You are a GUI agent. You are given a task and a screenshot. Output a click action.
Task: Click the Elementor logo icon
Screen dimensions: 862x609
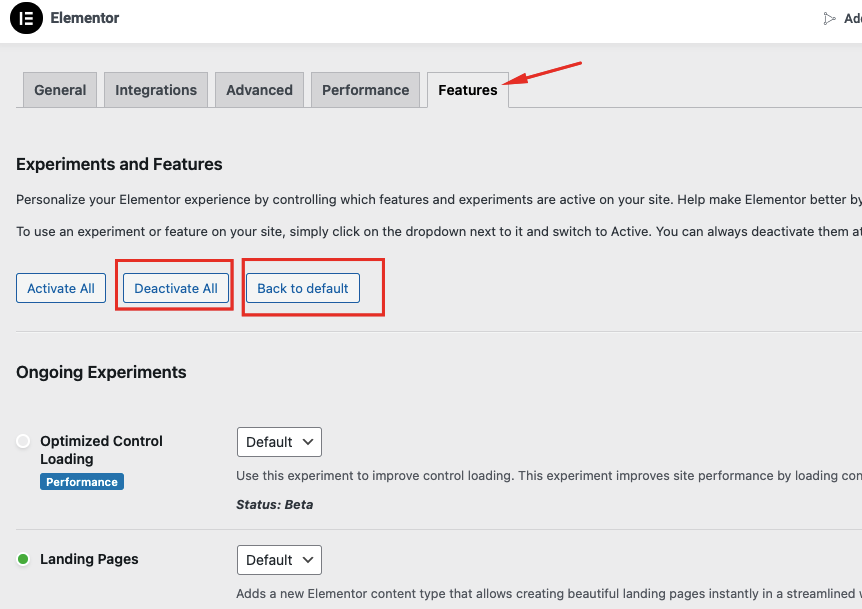[25, 18]
